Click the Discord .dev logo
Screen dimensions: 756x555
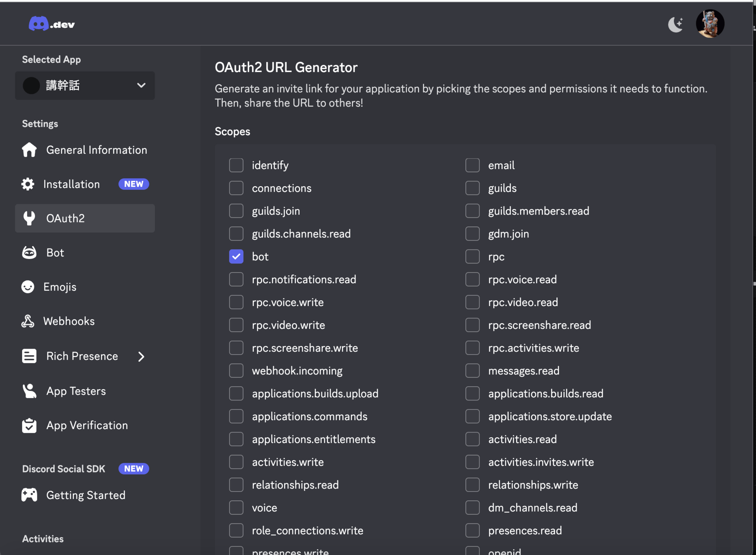point(52,24)
